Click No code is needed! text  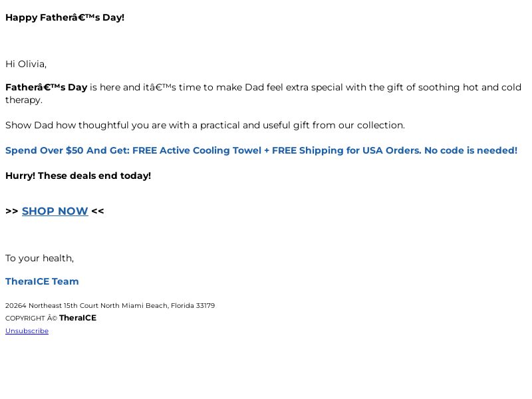point(471,150)
